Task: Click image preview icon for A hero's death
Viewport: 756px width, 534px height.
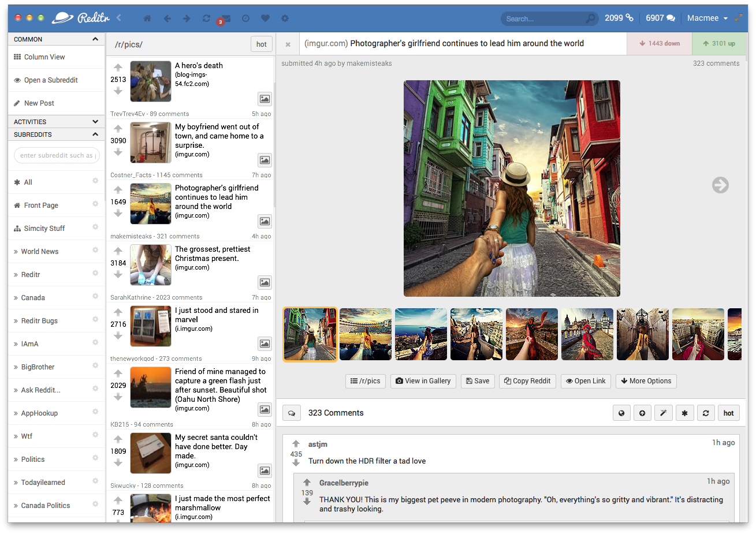Action: (x=265, y=99)
